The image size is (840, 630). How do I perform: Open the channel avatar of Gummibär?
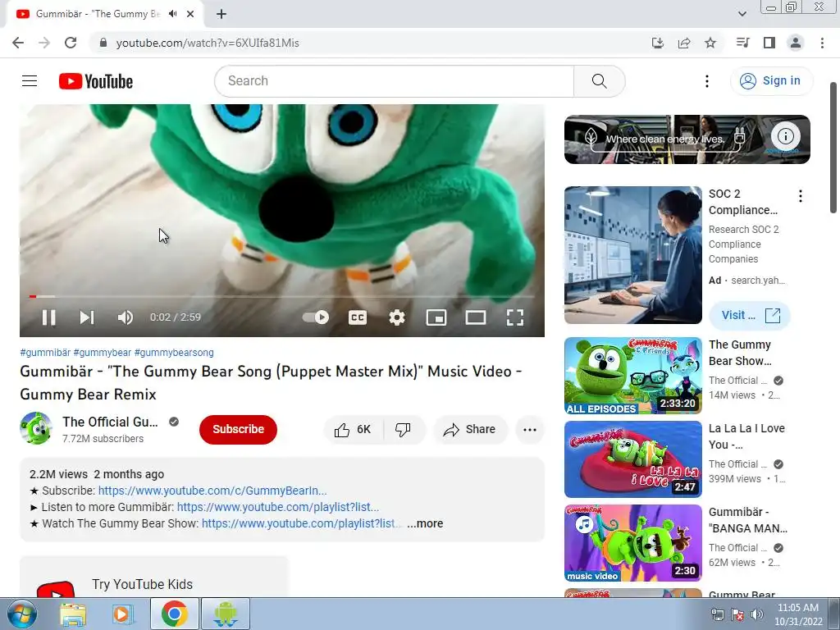pos(36,428)
